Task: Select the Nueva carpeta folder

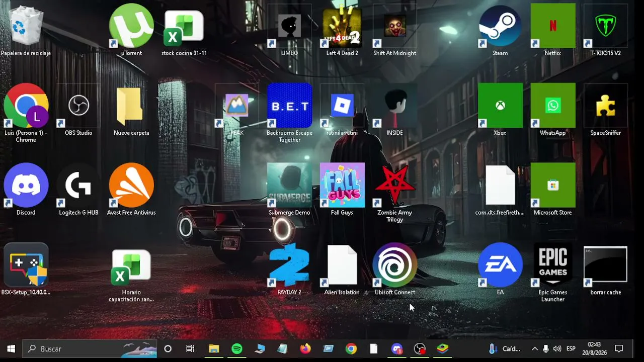Action: [131, 110]
